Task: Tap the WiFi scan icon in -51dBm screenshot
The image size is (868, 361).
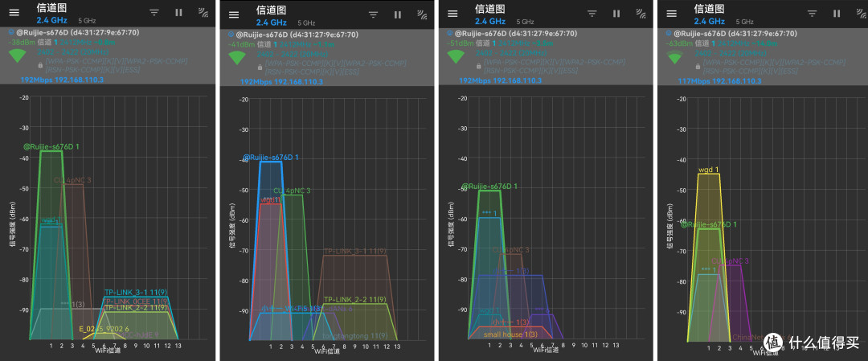Action: click(x=641, y=14)
